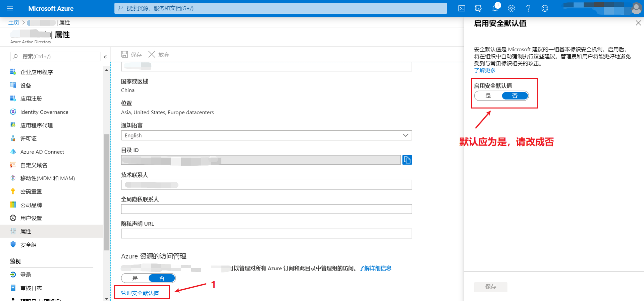
Task: Click the Security groups shield icon
Action: tap(13, 244)
